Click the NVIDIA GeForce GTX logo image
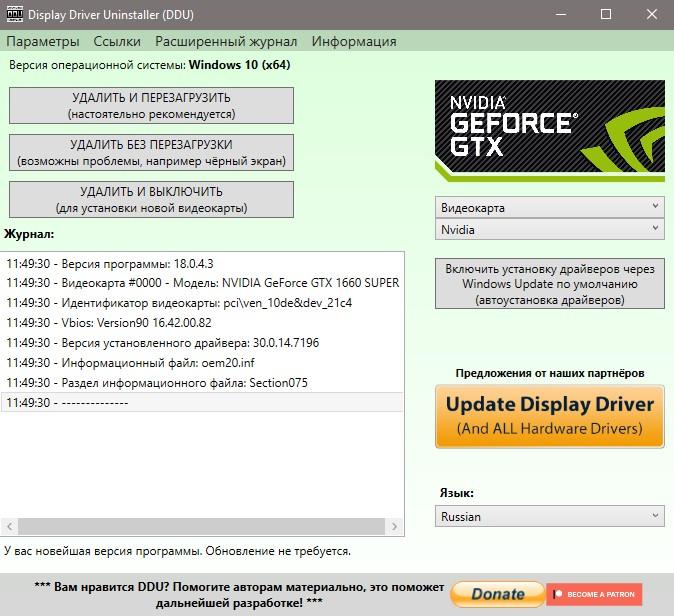 550,130
